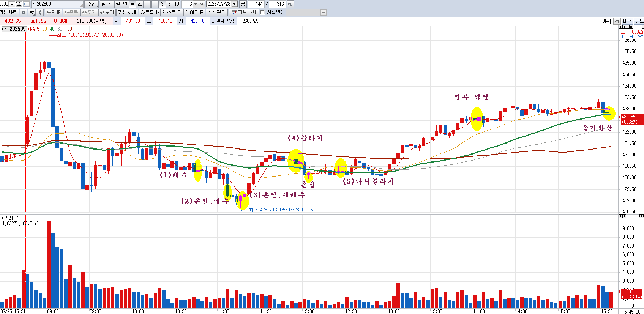Toggle the 계좌연동 checkbox
The width and height of the screenshot is (644, 314).
point(262,13)
